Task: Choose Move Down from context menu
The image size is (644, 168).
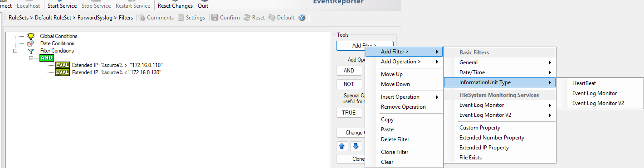Action: 404,84
